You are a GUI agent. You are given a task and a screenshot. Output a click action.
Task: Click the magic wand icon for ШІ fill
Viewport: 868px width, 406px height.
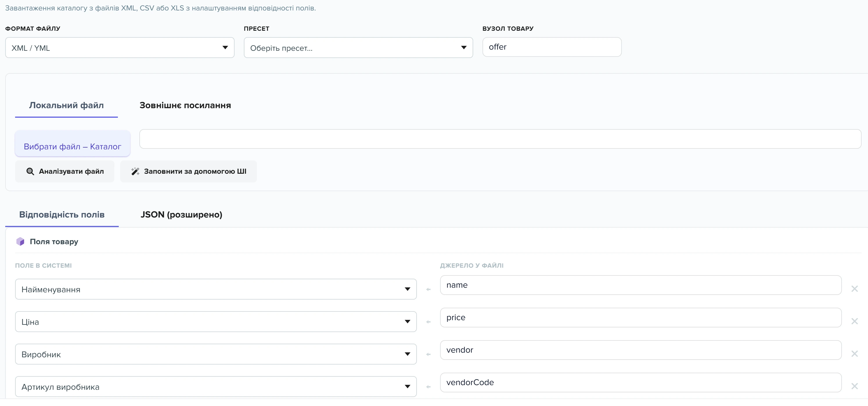135,171
